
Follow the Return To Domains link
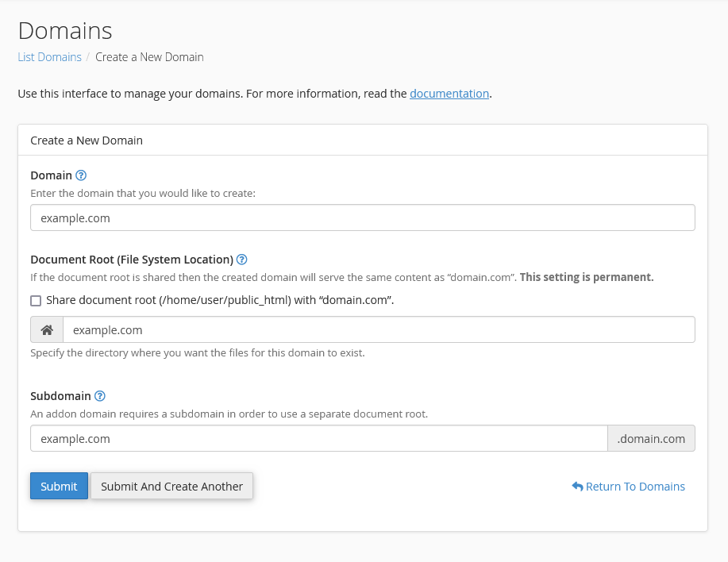tap(635, 486)
